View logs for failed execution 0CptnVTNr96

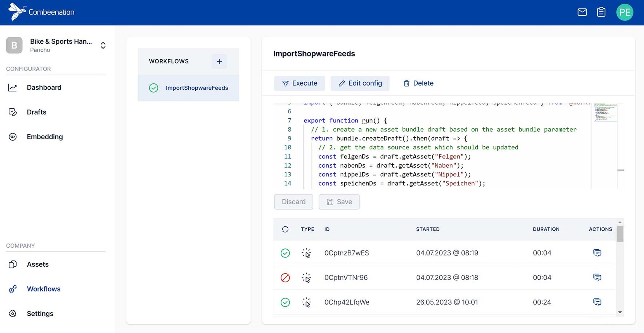(x=597, y=278)
